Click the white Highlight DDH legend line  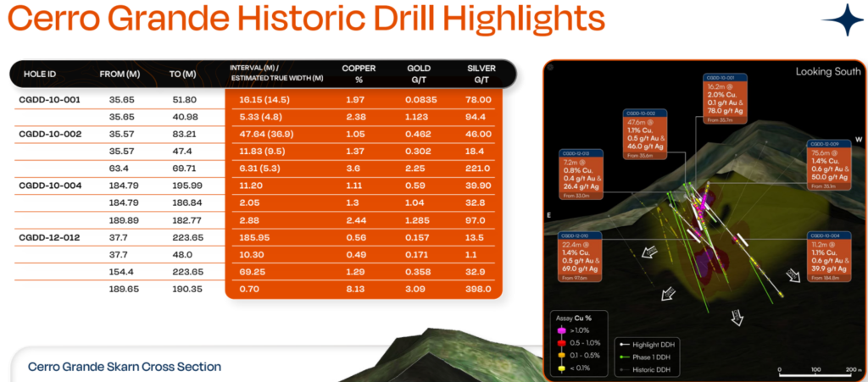(x=623, y=344)
